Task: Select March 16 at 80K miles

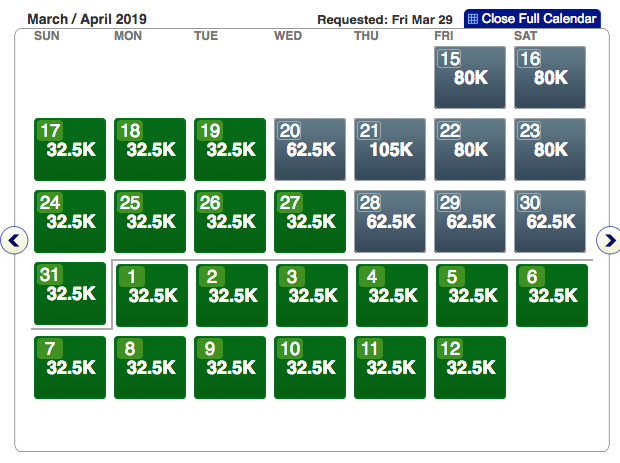Action: pos(550,77)
